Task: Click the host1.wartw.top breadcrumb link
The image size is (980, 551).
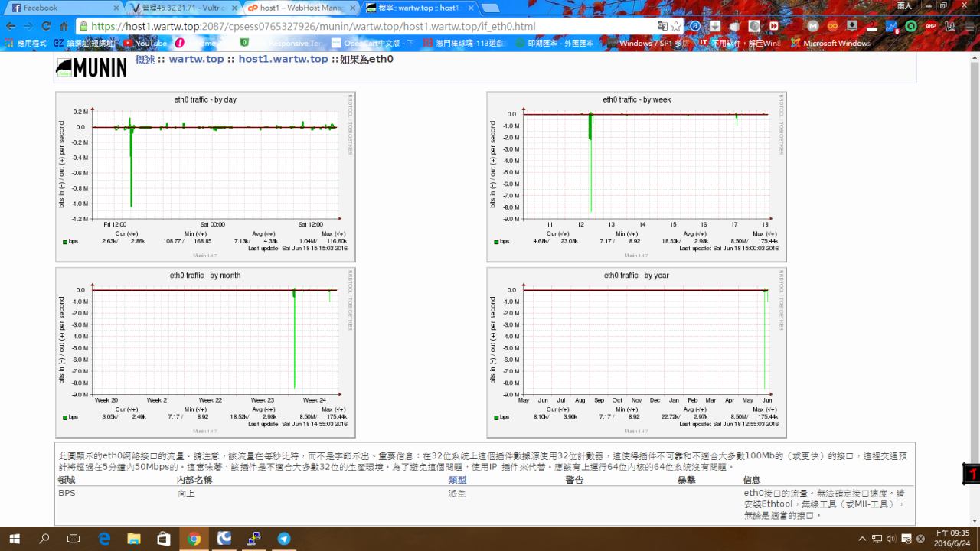Action: 283,59
